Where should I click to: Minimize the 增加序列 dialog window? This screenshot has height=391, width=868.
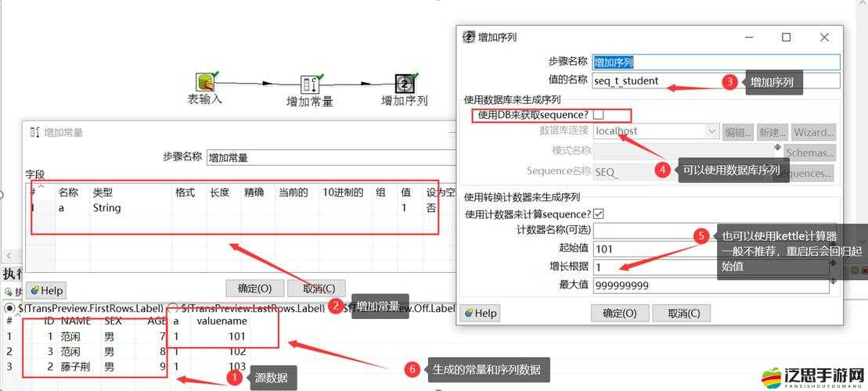tap(748, 37)
